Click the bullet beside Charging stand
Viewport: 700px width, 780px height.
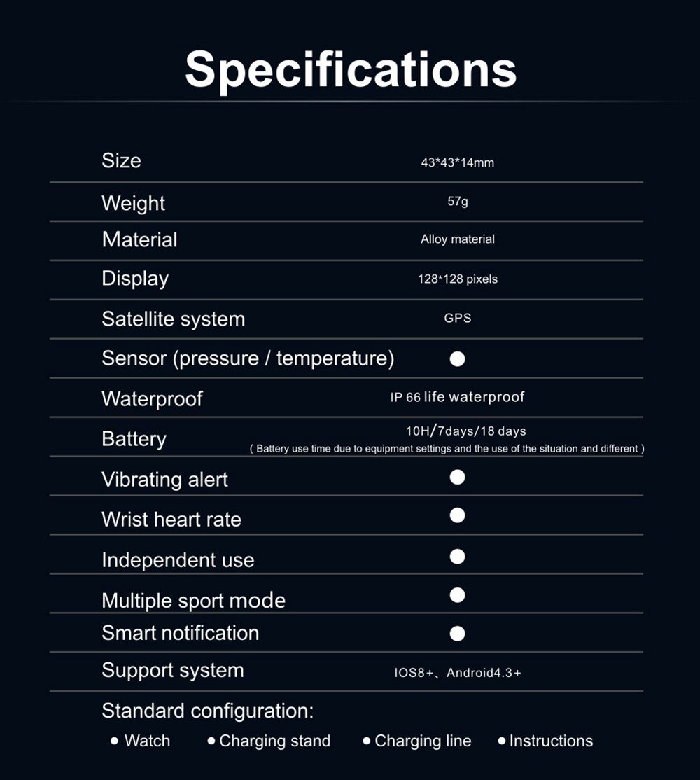[211, 741]
